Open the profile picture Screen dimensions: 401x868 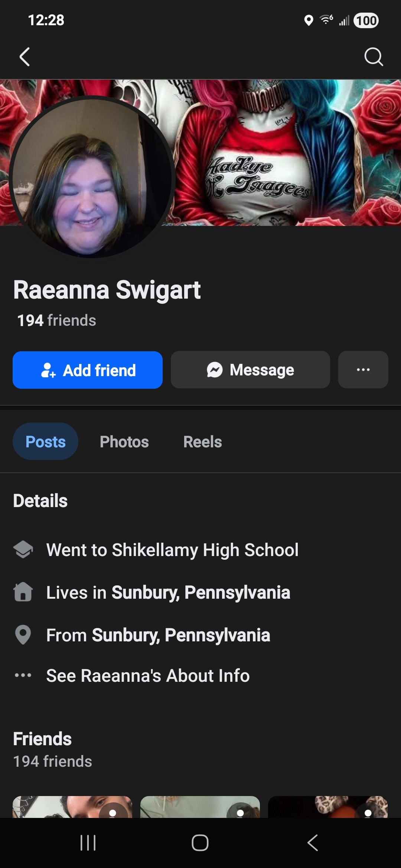coord(91,177)
